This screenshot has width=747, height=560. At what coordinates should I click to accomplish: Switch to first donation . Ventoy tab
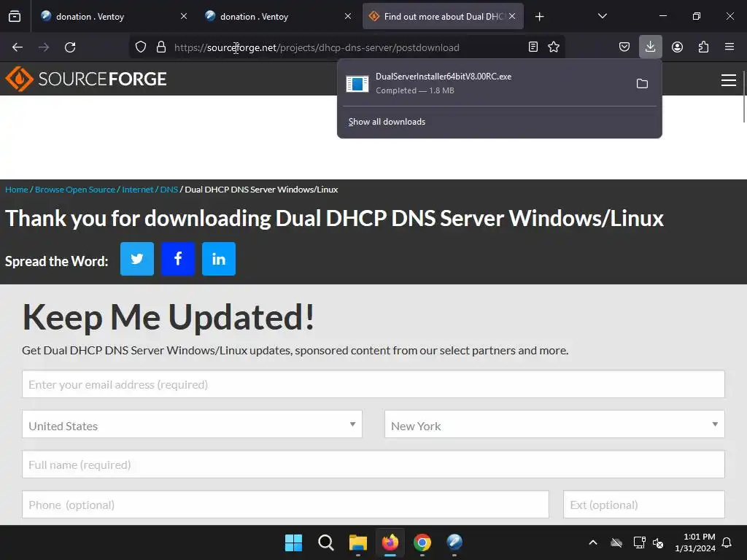pyautogui.click(x=114, y=16)
